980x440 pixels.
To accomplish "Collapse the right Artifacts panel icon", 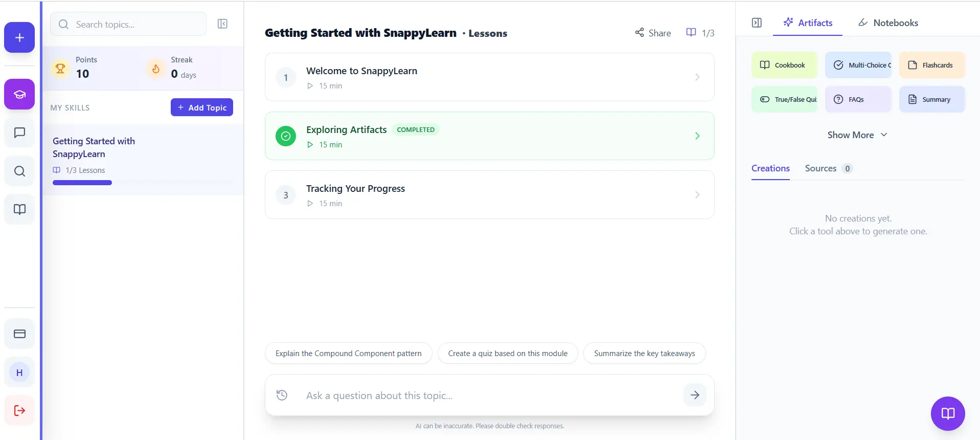I will click(757, 23).
